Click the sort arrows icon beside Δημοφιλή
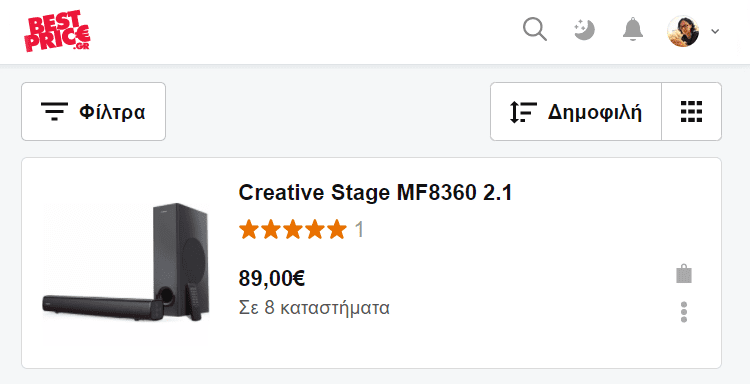The height and width of the screenshot is (384, 750). 522,112
